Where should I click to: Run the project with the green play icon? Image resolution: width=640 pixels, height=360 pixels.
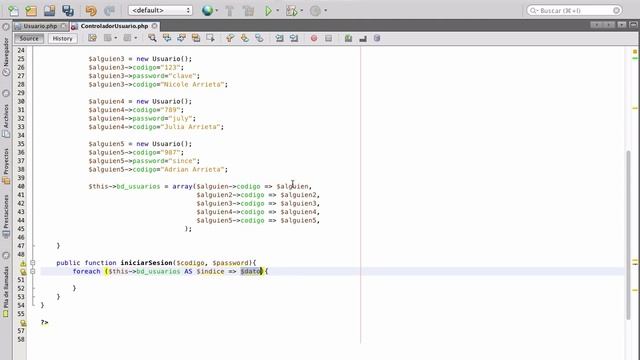click(268, 10)
